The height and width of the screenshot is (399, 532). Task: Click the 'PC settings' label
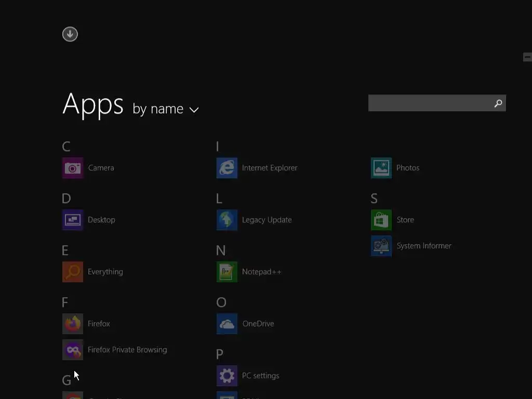coord(261,376)
